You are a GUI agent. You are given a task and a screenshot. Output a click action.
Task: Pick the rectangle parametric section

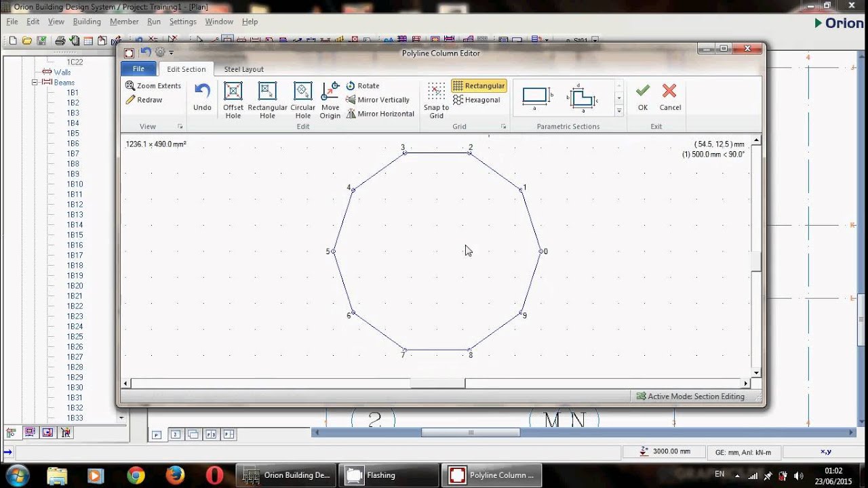click(537, 98)
